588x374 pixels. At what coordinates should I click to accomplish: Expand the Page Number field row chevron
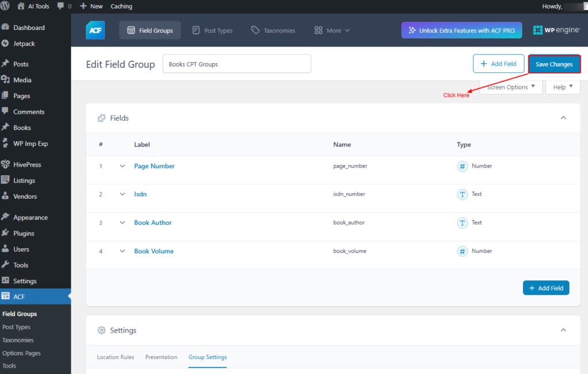(122, 166)
